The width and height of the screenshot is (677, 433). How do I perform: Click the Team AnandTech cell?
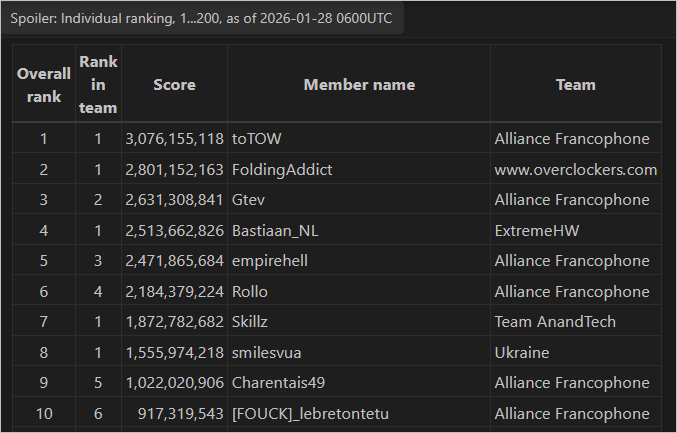point(555,322)
